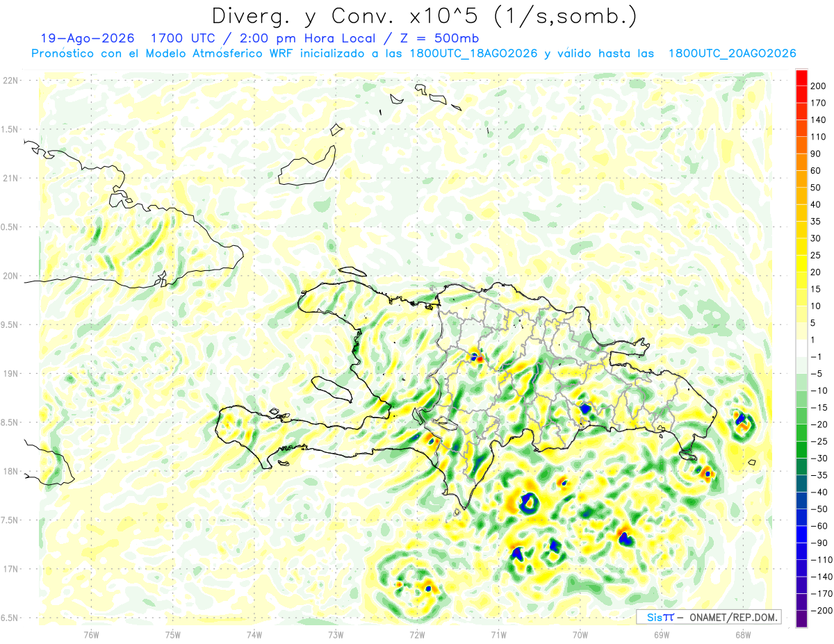Select the white colorbar swatch between 1 and -1
The image size is (834, 644).
pyautogui.click(x=801, y=349)
